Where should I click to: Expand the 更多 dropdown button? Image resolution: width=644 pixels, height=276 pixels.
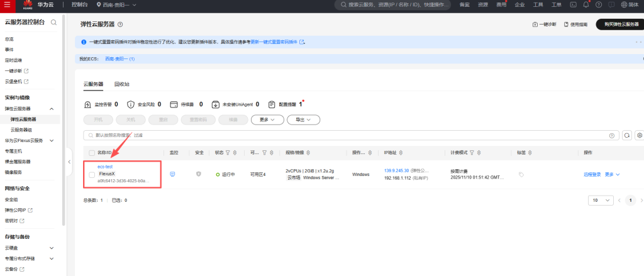click(267, 119)
